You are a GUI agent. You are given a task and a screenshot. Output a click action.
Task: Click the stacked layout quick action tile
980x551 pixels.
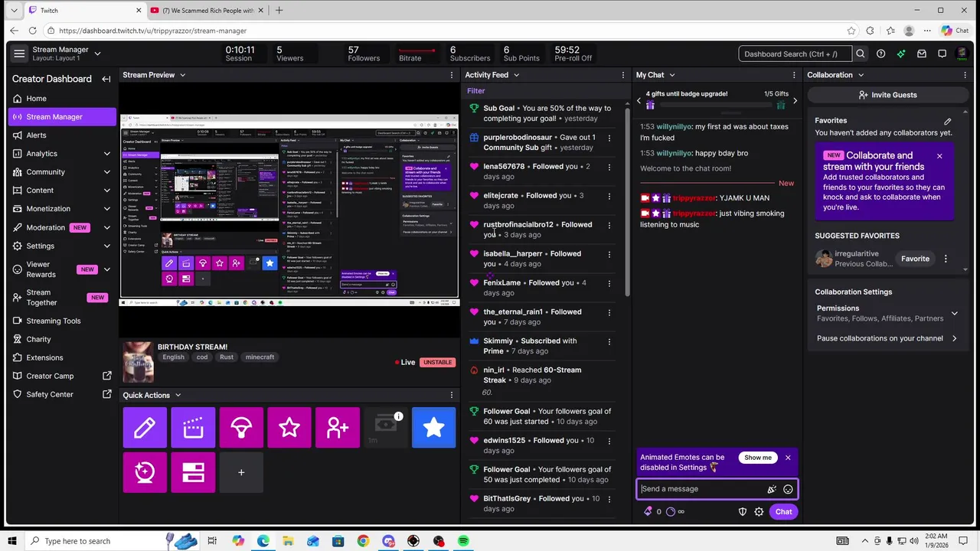193,472
